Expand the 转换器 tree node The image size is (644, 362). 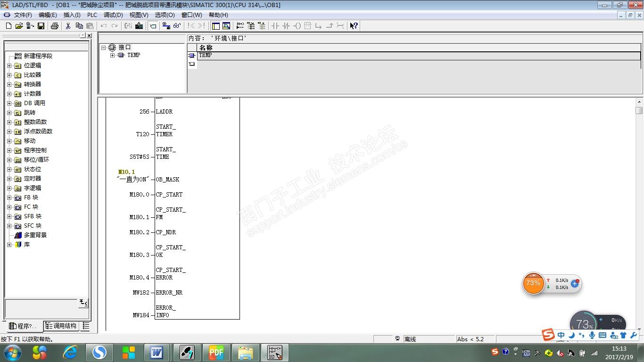point(9,84)
